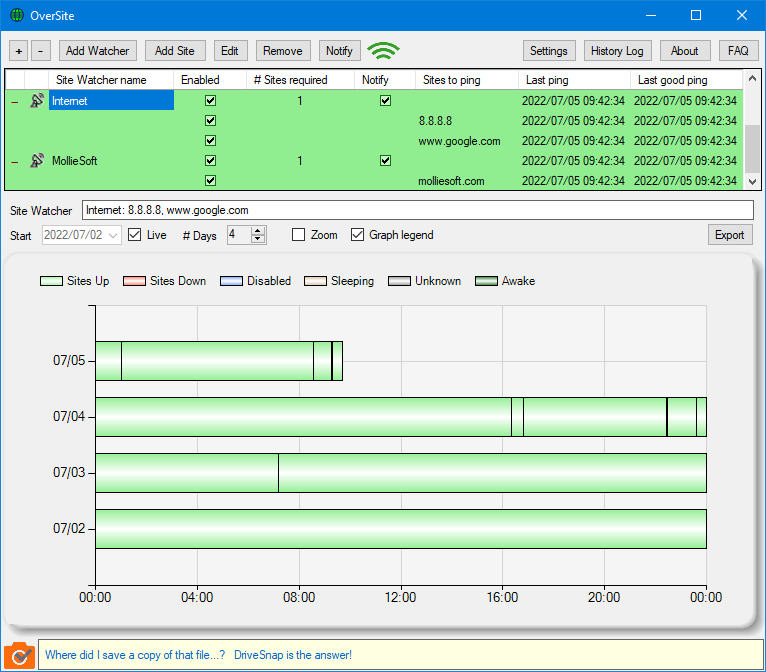Click the Last good ping column header
The width and height of the screenshot is (766, 672).
click(672, 80)
